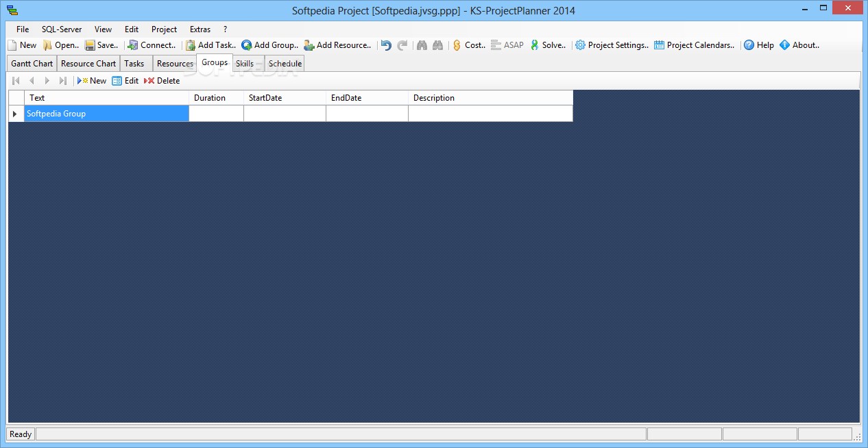The image size is (868, 448).
Task: Select the Softpedia Group cell
Action: 106,114
